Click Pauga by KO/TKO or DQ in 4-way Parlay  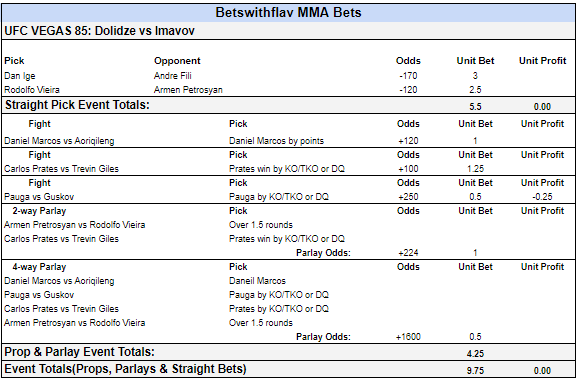point(279,295)
